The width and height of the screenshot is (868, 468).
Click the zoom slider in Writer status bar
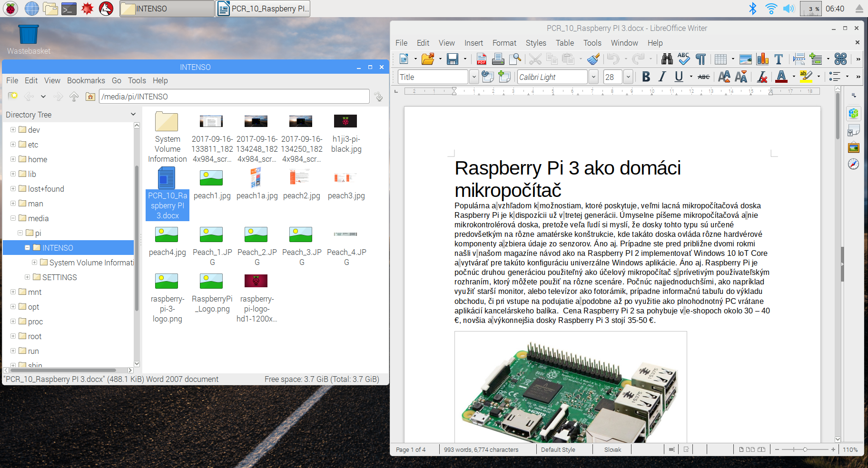805,449
